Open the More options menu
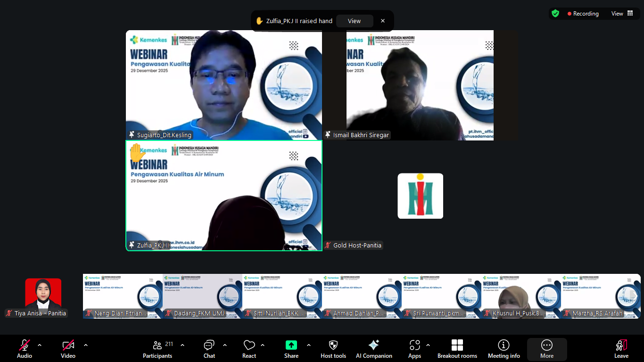644x362 pixels. click(x=547, y=349)
